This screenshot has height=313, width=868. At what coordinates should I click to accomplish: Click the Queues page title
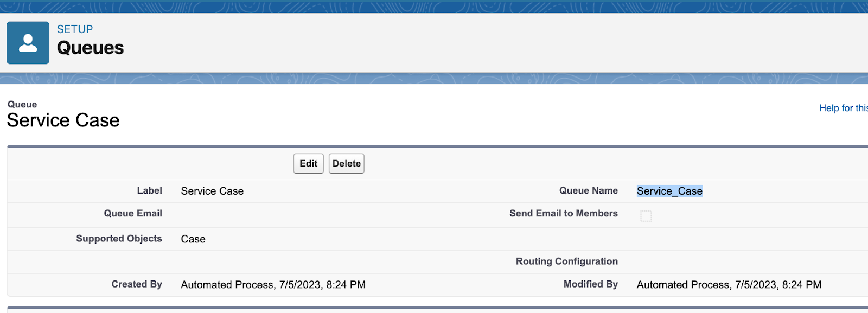91,48
